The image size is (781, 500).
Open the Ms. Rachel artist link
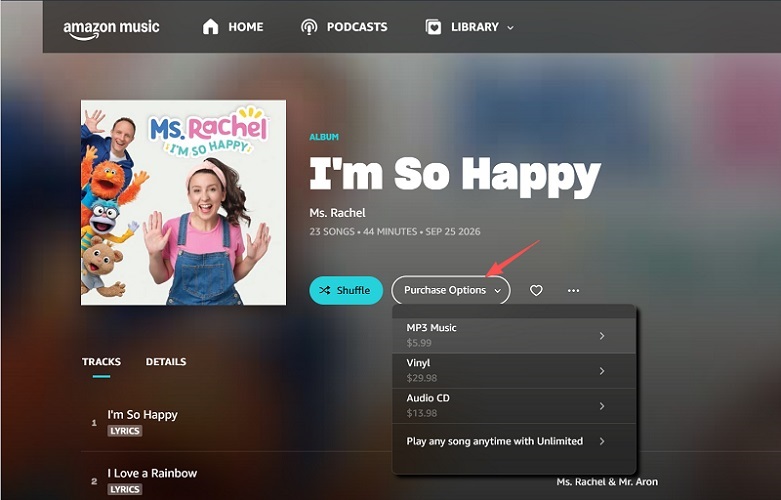(337, 213)
